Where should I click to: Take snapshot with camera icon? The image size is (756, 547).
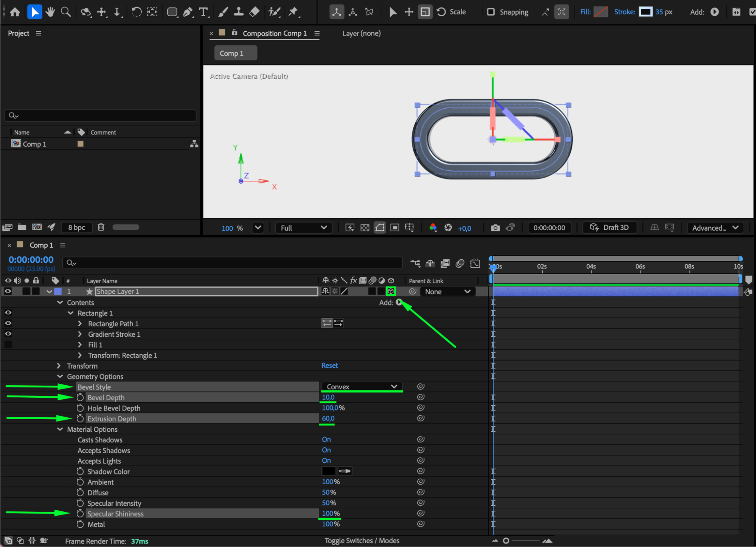point(495,228)
